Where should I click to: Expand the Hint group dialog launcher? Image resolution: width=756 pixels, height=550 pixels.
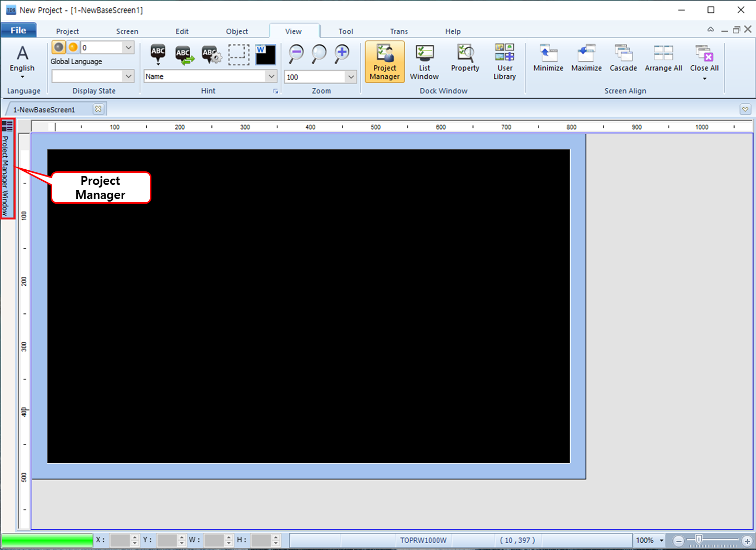point(276,91)
